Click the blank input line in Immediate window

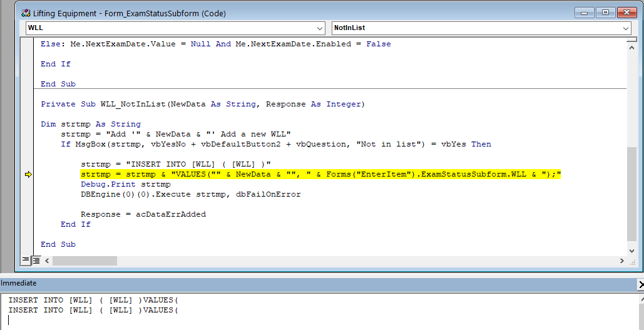click(x=320, y=320)
